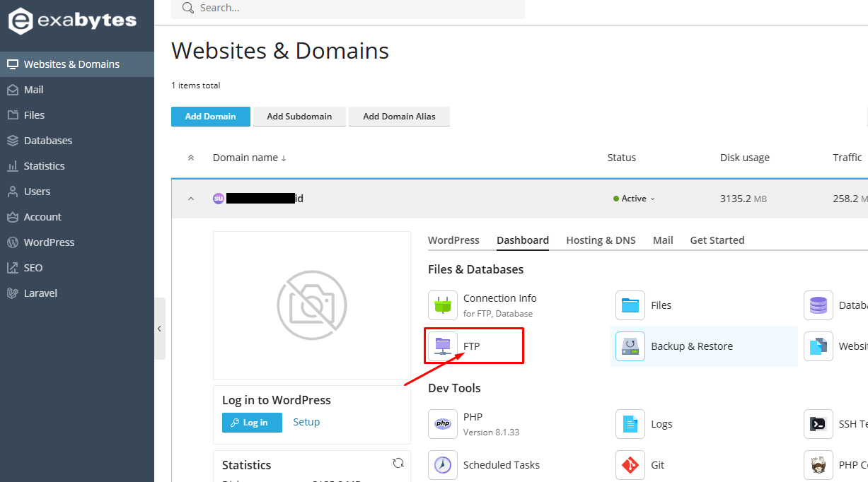
Task: Click the PHP Composer icon
Action: pos(818,465)
